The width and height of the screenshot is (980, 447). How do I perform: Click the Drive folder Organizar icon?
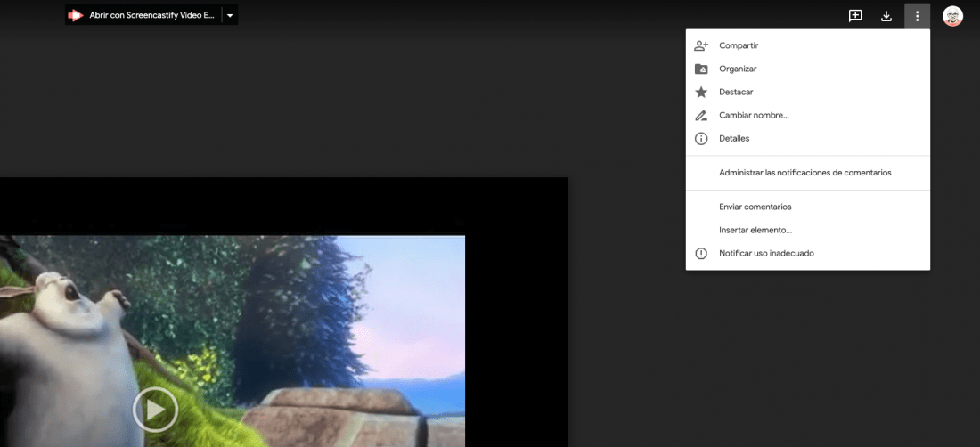click(x=701, y=69)
